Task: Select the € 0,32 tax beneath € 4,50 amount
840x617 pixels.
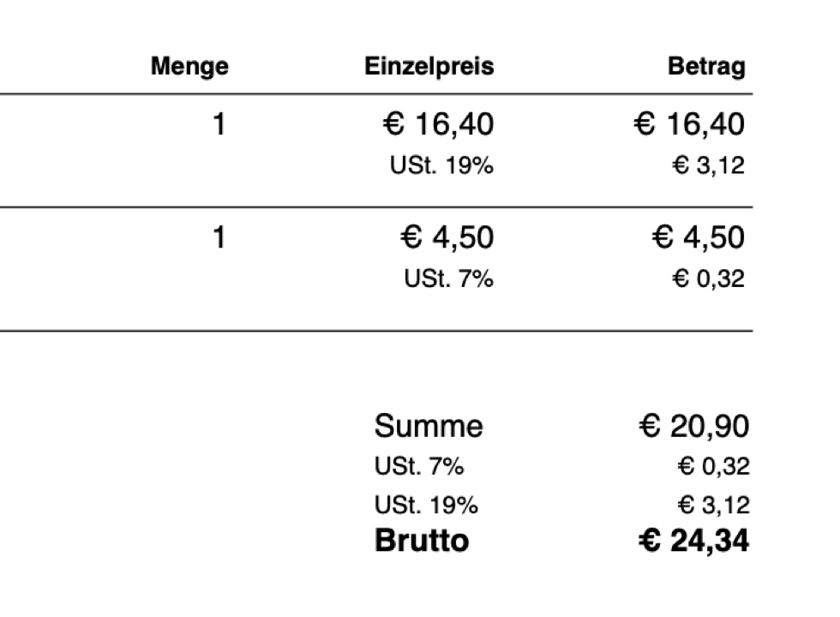Action: tap(708, 279)
